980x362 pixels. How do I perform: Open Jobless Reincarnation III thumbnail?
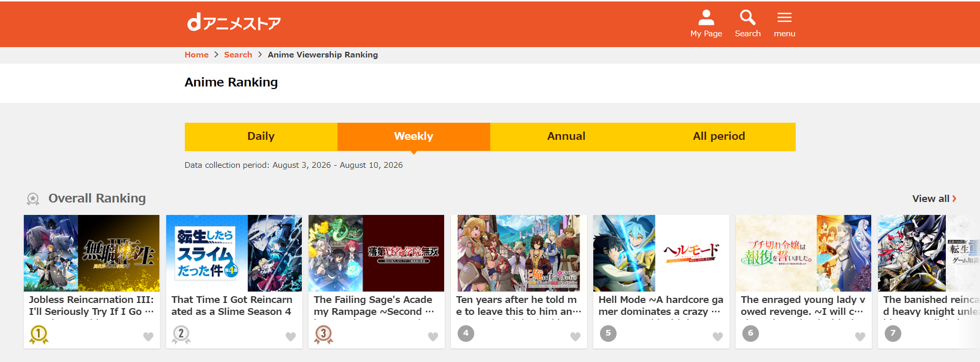coord(92,253)
